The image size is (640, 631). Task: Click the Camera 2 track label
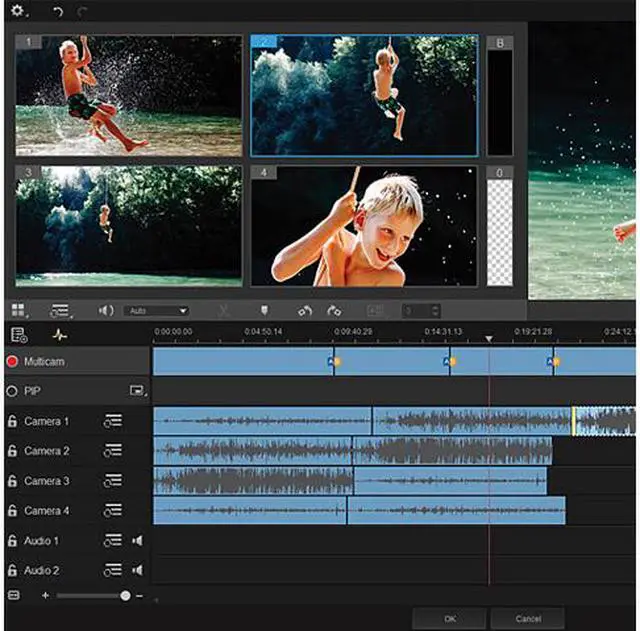point(47,451)
